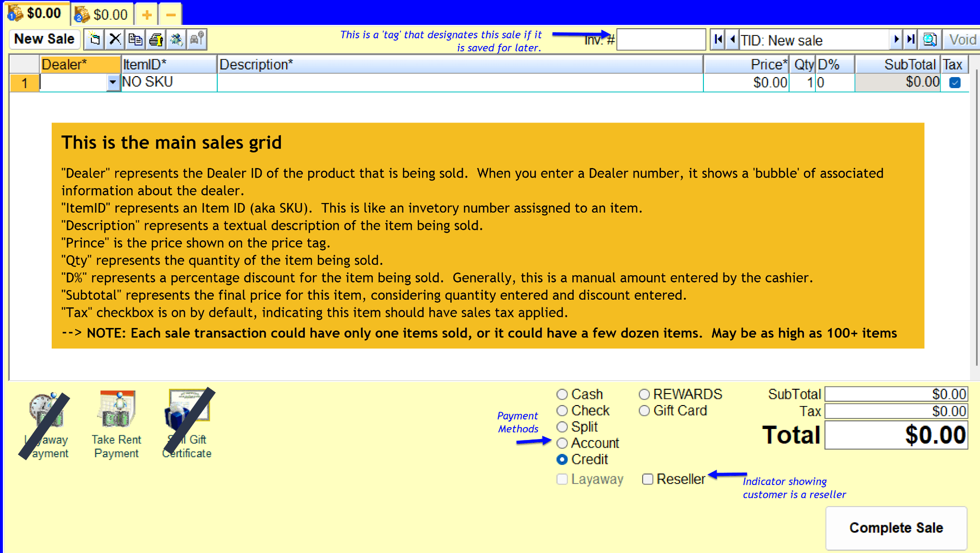Click the NO SKU ItemID cell
The image size is (980, 553).
click(169, 82)
